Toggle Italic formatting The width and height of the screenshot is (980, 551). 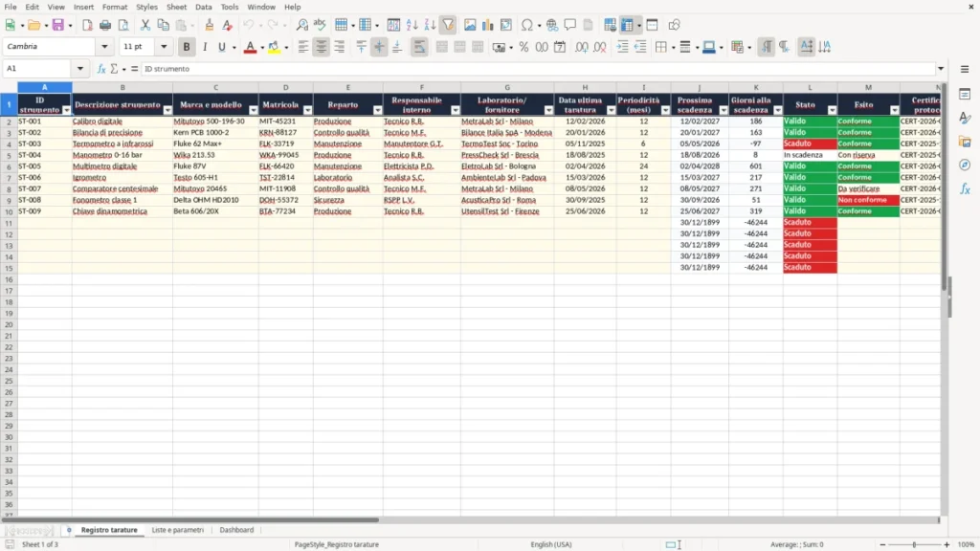pyautogui.click(x=205, y=47)
